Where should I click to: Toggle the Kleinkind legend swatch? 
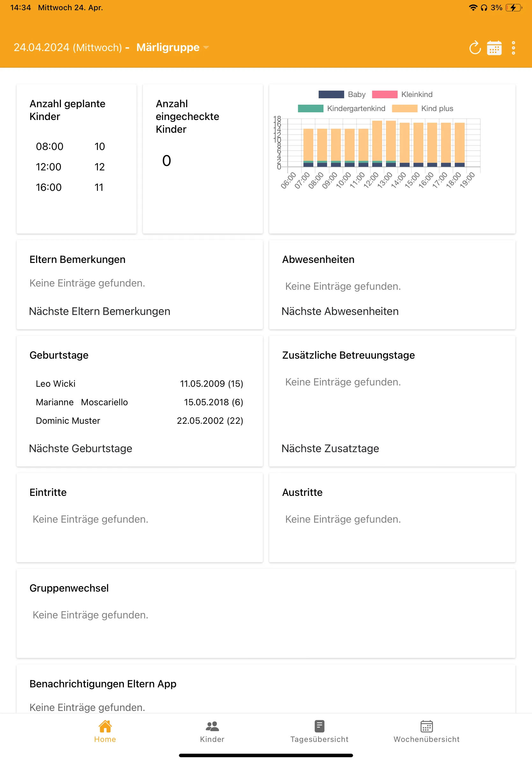[385, 94]
